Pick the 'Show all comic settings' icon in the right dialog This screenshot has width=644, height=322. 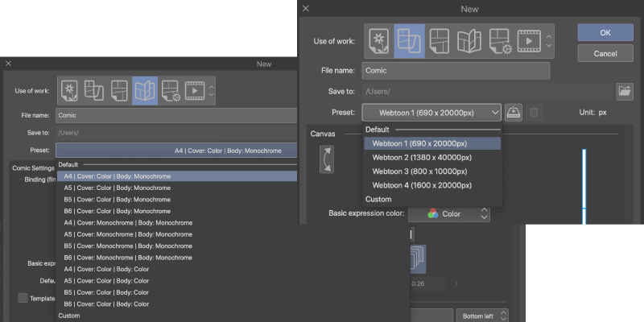(499, 40)
